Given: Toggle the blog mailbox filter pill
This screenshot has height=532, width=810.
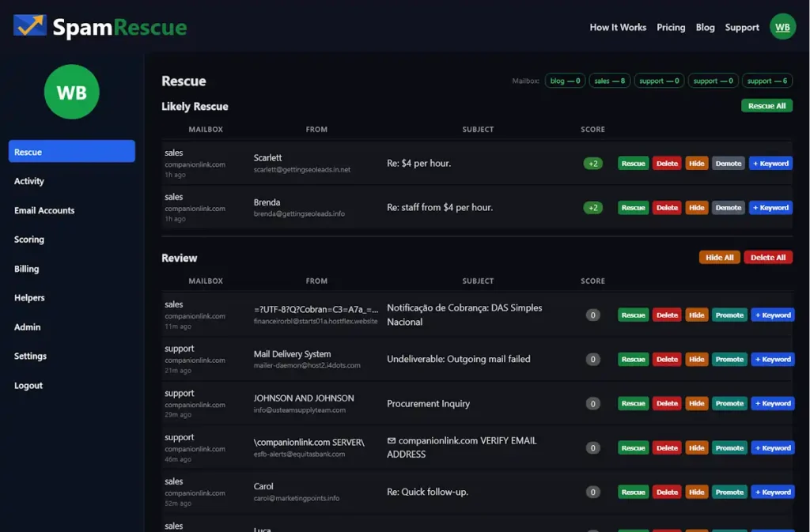Looking at the screenshot, I should click(x=565, y=81).
